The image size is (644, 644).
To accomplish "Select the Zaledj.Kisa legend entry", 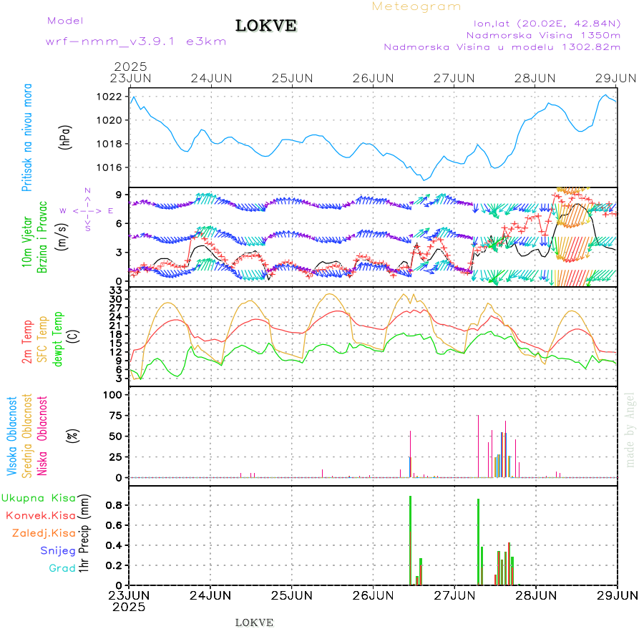I will pos(44,532).
